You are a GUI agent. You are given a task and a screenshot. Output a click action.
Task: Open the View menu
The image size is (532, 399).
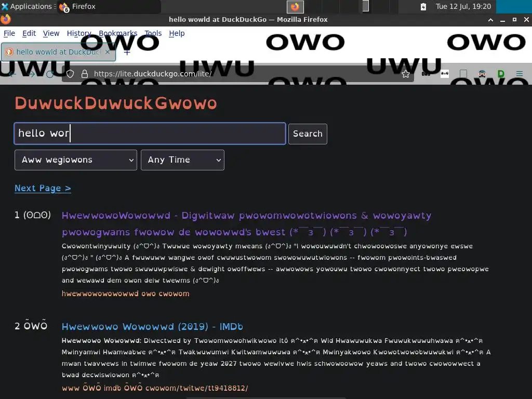(51, 33)
